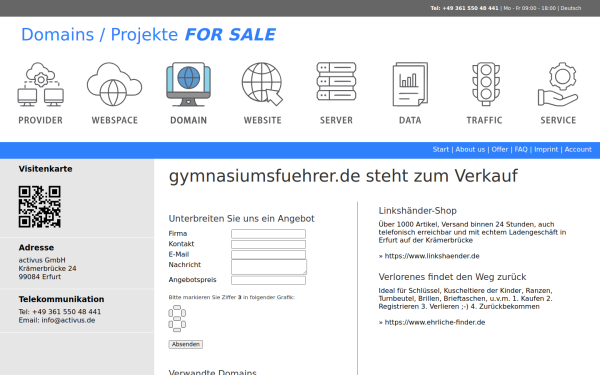Open the Imprint page
The height and width of the screenshot is (375, 600).
pos(546,150)
